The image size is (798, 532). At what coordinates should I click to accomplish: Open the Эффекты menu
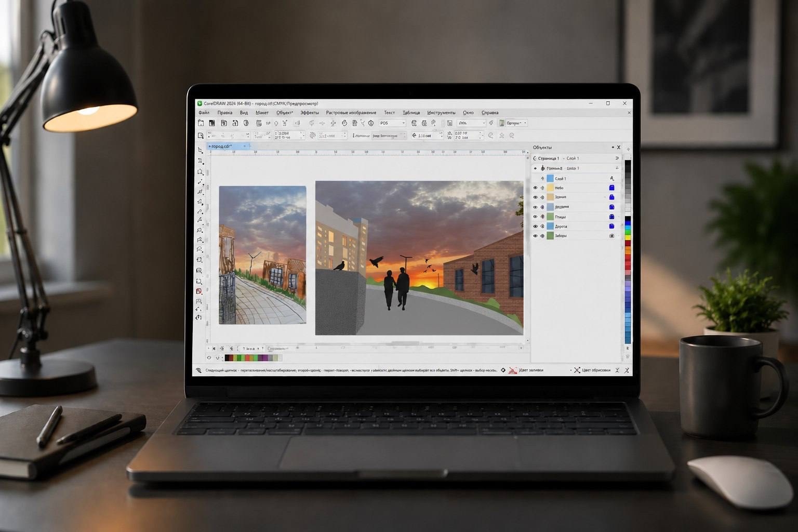310,112
